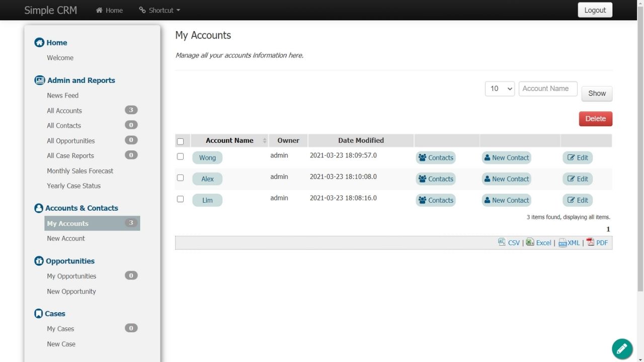Export the accounts table as XML

pos(573,243)
